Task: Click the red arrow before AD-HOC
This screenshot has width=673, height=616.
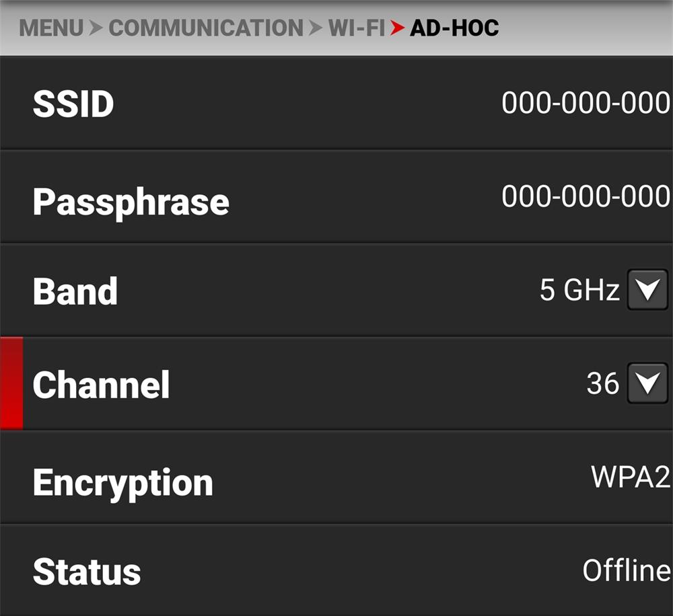Action: pyautogui.click(x=398, y=28)
